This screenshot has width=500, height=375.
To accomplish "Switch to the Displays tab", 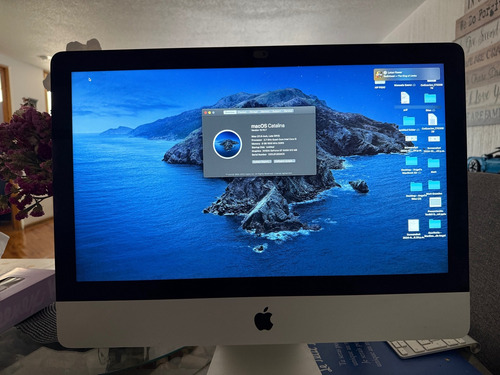I will (x=243, y=112).
